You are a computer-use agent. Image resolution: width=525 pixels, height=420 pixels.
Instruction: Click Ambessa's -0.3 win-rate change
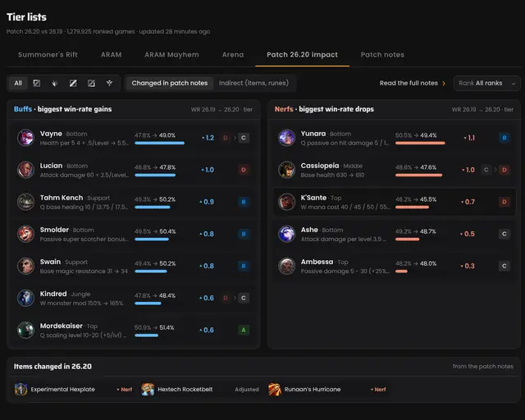click(468, 266)
